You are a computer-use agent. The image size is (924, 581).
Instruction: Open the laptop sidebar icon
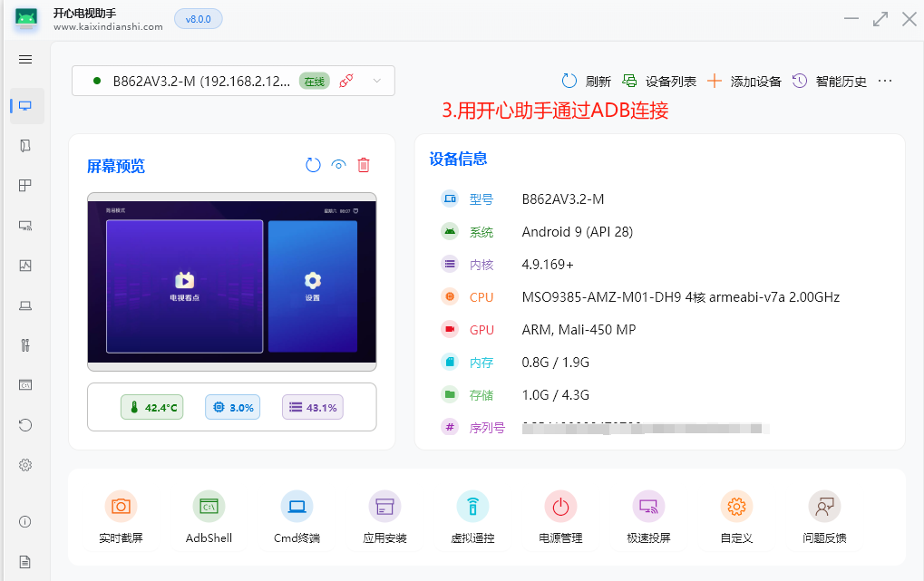(x=25, y=305)
